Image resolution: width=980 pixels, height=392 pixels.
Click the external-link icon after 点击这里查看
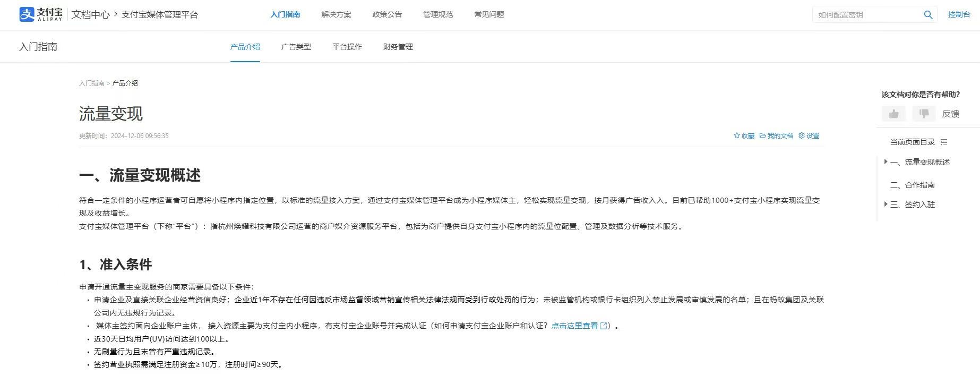(604, 326)
